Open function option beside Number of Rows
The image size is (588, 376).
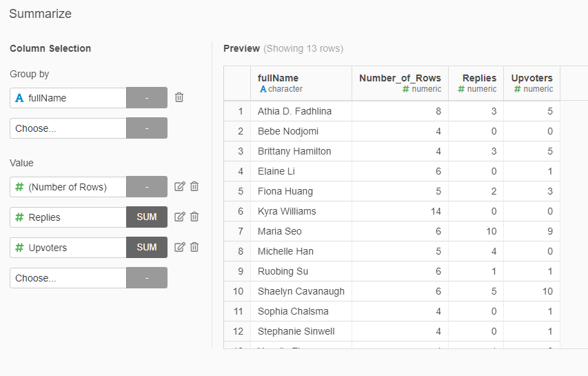147,186
